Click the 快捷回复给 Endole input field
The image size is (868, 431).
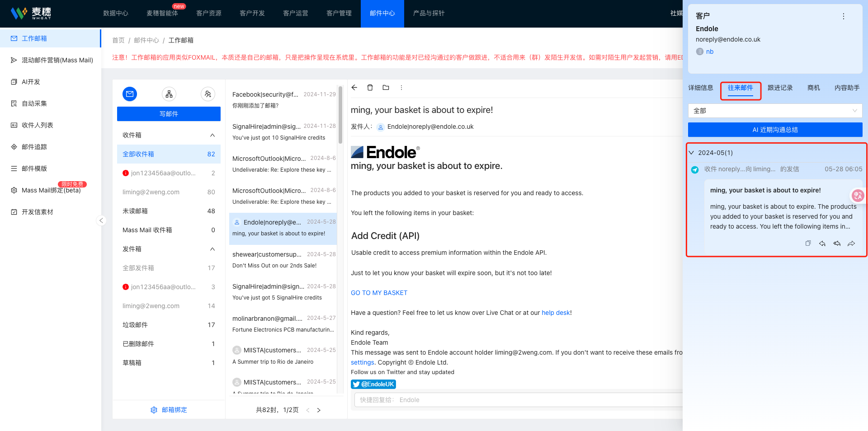tap(519, 400)
